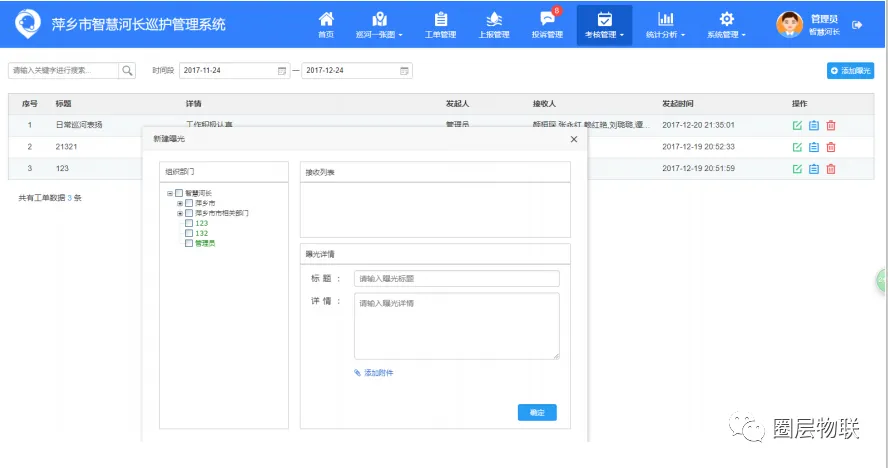Screen dimensions: 888x468
Task: View details of the 日常巡河表扬 row
Action: [x=814, y=125]
